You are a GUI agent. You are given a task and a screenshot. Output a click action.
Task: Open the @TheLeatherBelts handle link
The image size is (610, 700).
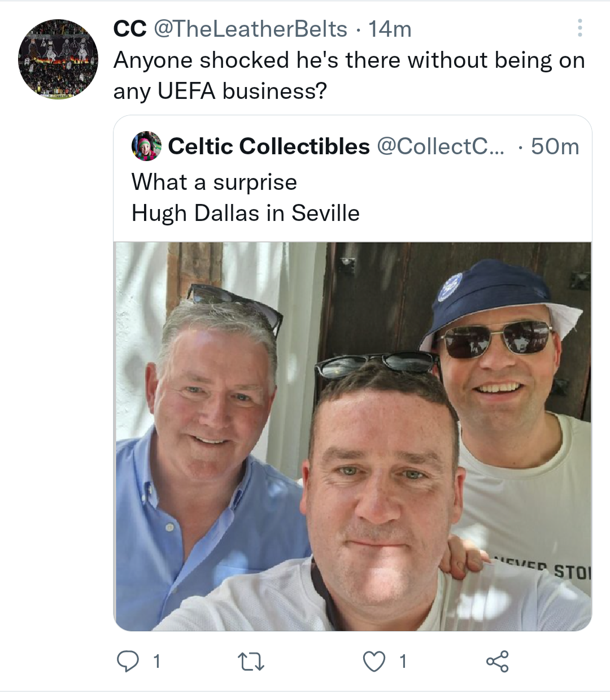pyautogui.click(x=250, y=29)
